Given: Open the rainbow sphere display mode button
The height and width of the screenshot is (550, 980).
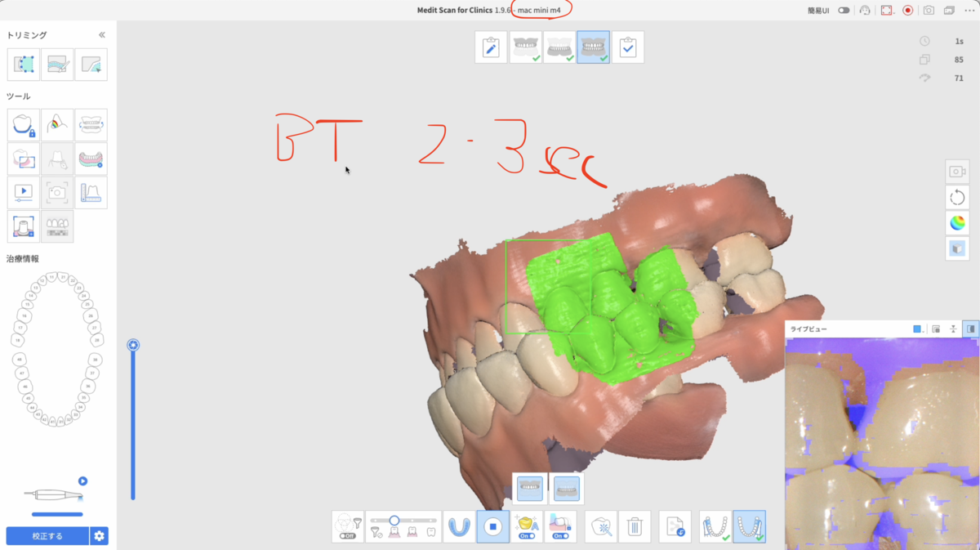Looking at the screenshot, I should point(957,223).
